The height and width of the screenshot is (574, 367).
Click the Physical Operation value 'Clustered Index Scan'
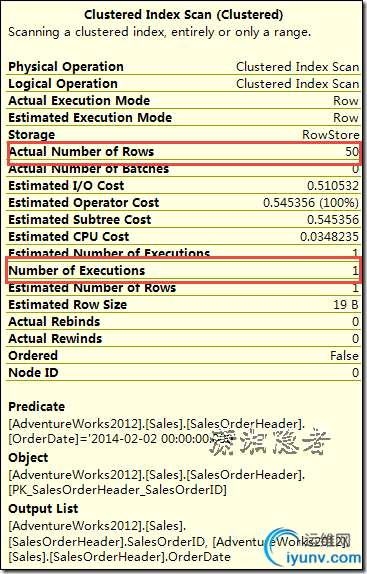click(297, 67)
